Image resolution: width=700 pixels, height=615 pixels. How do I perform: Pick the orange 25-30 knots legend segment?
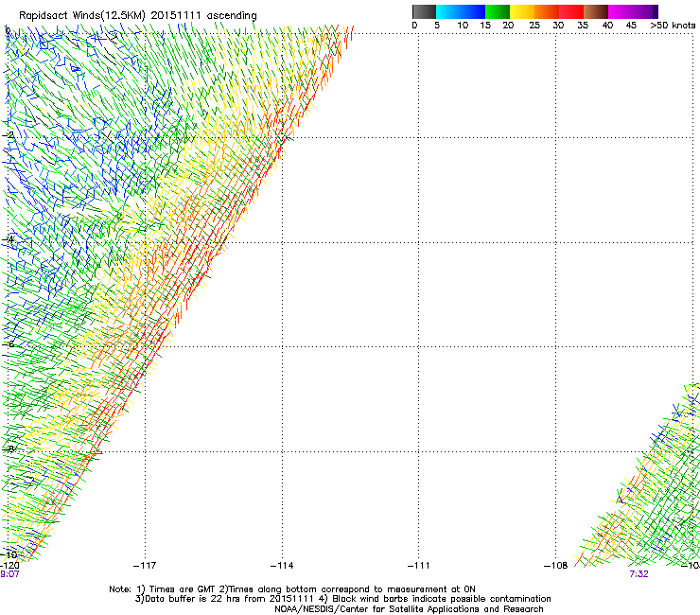547,11
